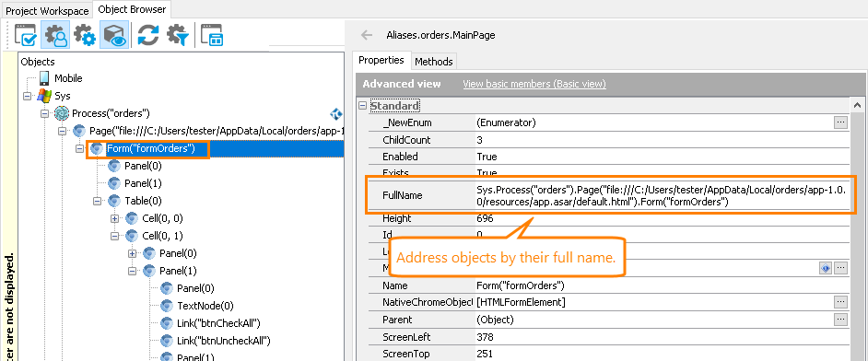Click the ScreenLeft value 378

coord(485,337)
